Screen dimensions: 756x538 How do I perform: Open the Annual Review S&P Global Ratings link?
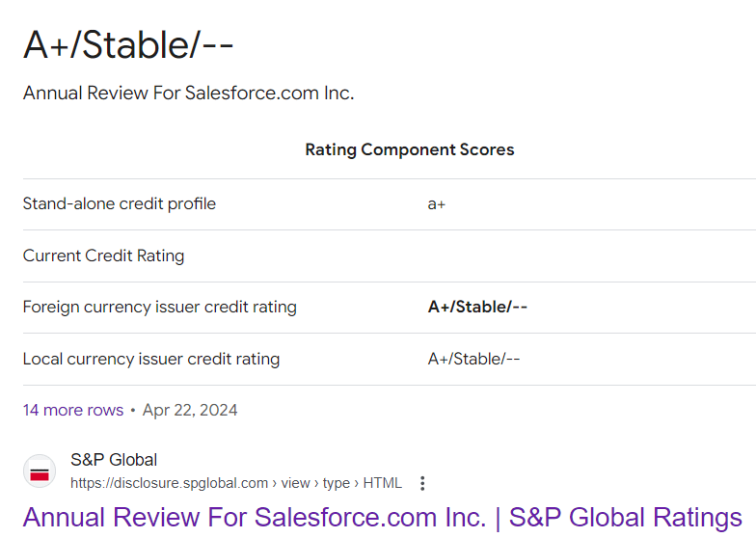pyautogui.click(x=382, y=517)
